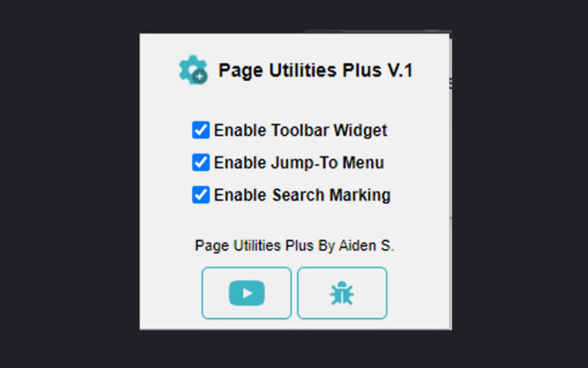Click the left outlined button with video icon
588x368 pixels.
(246, 293)
